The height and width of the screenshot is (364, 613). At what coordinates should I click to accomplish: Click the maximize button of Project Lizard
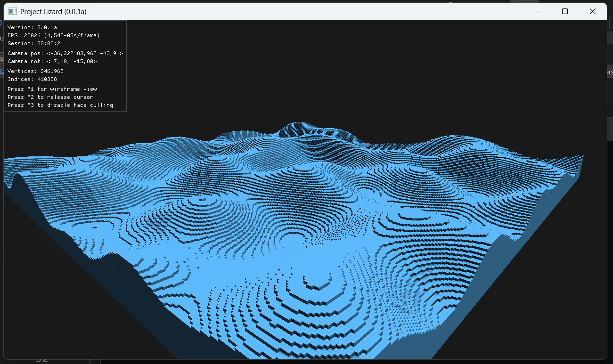coord(565,11)
